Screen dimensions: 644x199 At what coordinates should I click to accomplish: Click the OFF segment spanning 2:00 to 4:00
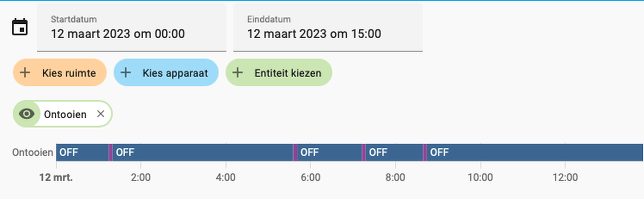click(202, 152)
